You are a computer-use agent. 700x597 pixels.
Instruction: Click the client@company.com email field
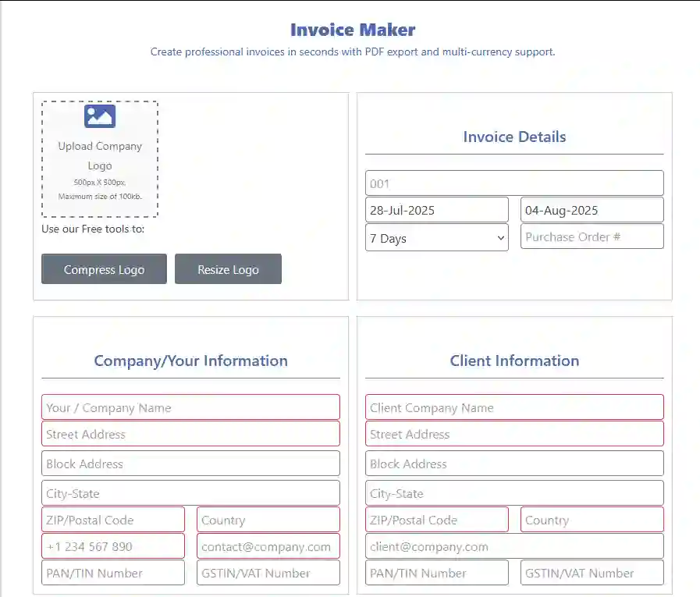click(514, 545)
